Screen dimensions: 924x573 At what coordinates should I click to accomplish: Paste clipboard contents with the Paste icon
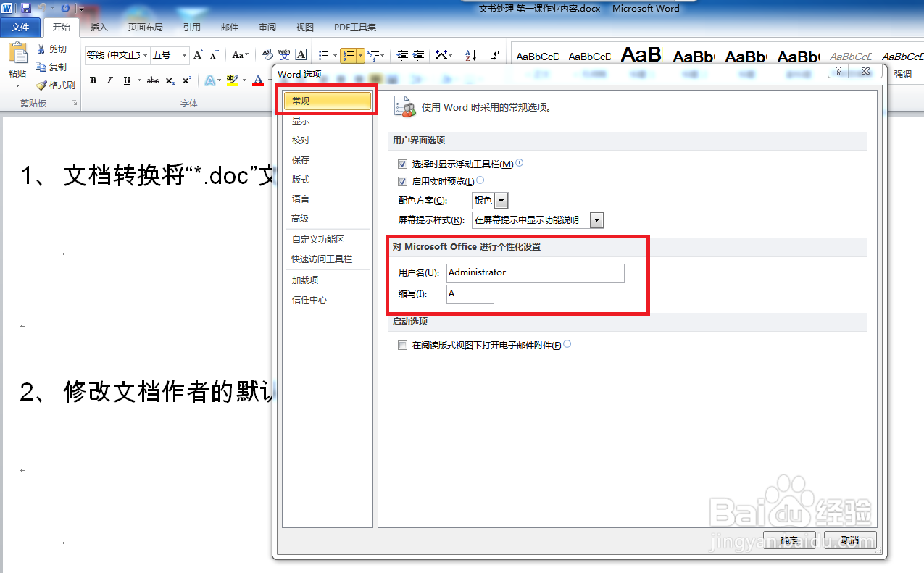[17, 54]
